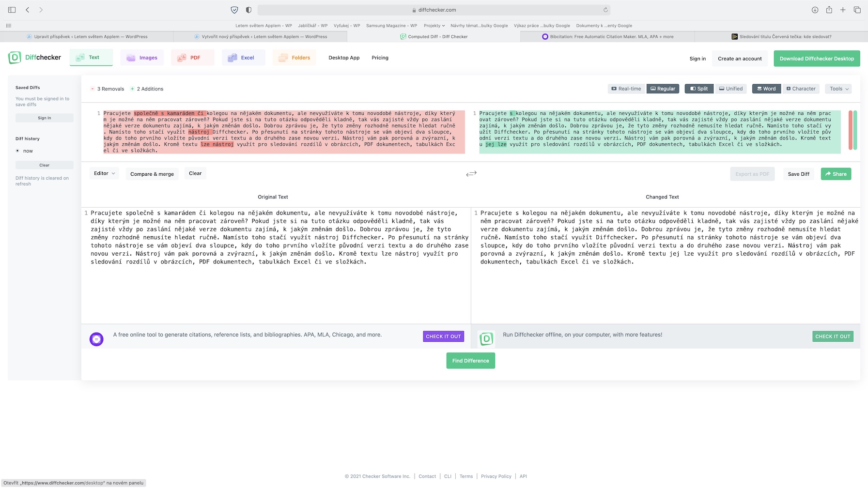
Task: Click the Find Difference button
Action: pyautogui.click(x=470, y=361)
